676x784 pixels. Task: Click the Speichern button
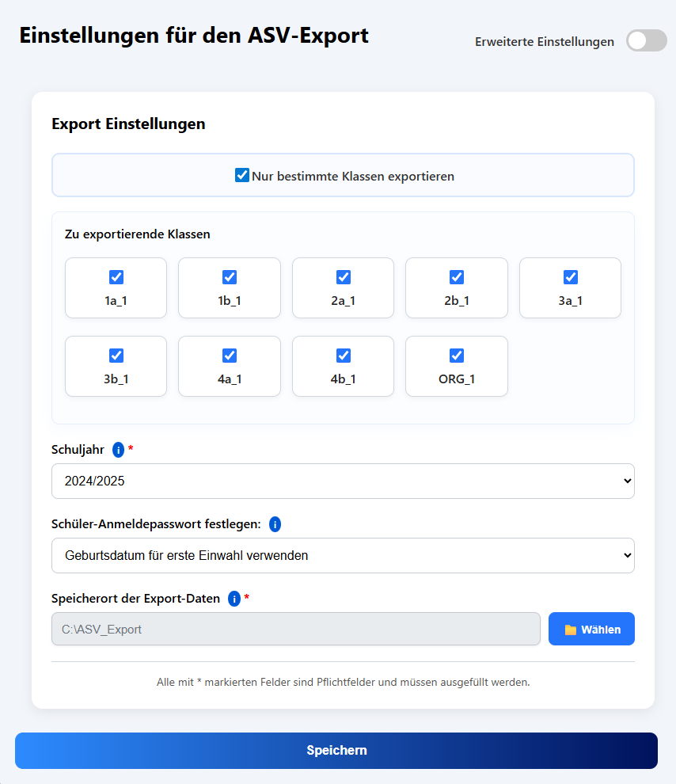tap(338, 750)
